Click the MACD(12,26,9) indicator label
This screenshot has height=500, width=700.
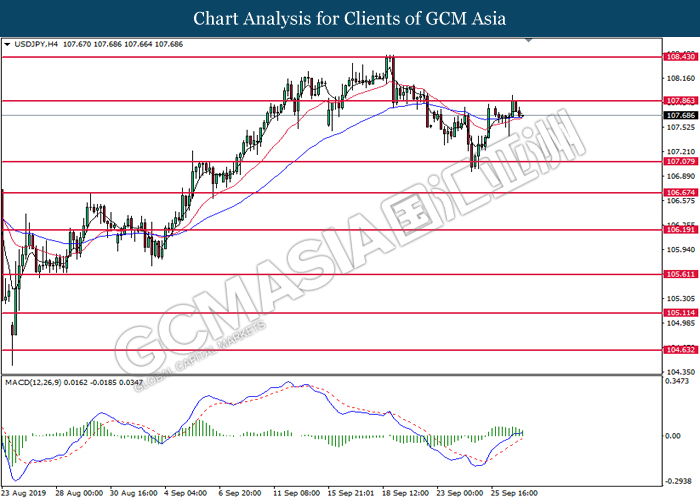point(33,383)
